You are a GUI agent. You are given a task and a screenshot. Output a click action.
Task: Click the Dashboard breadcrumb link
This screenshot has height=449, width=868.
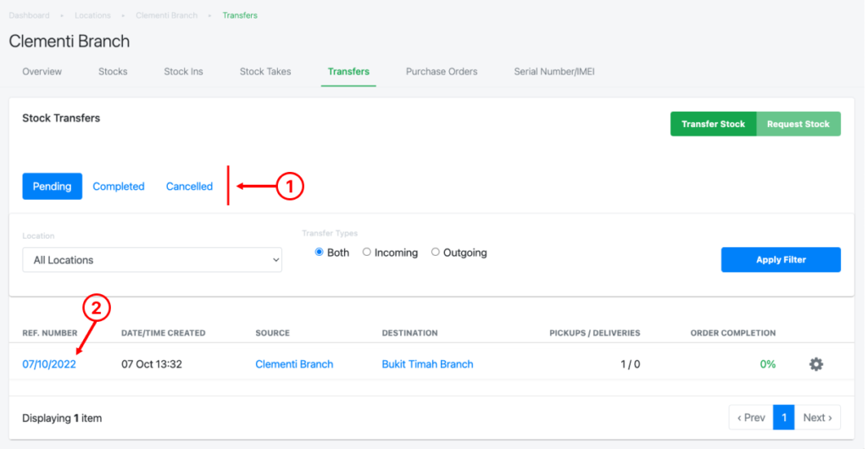(29, 15)
